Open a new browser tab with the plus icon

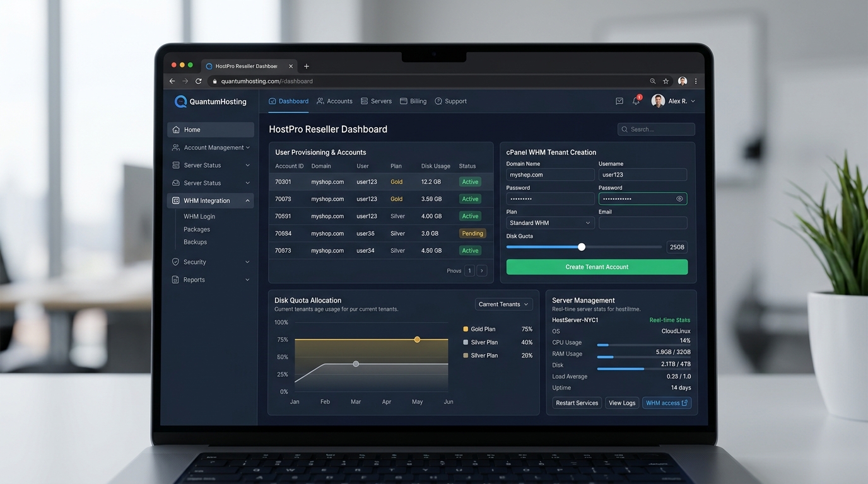click(307, 66)
